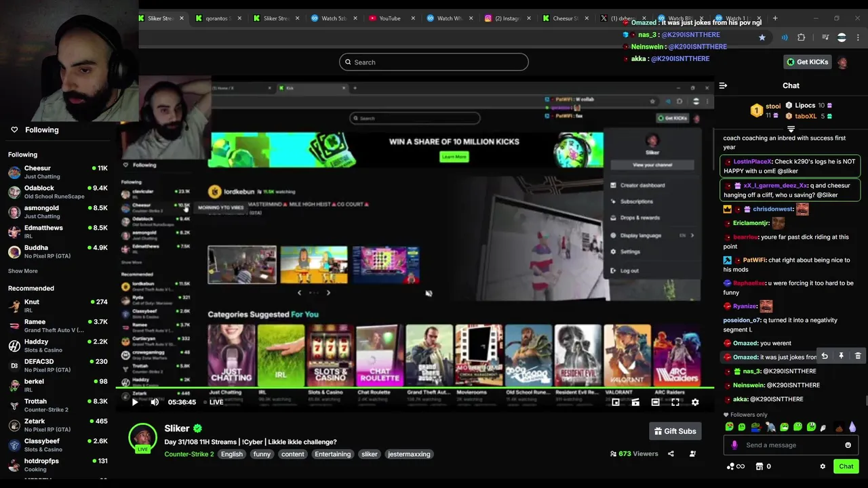Open Classybeef recommended channel
Viewport: 868px width, 488px height.
point(58,445)
